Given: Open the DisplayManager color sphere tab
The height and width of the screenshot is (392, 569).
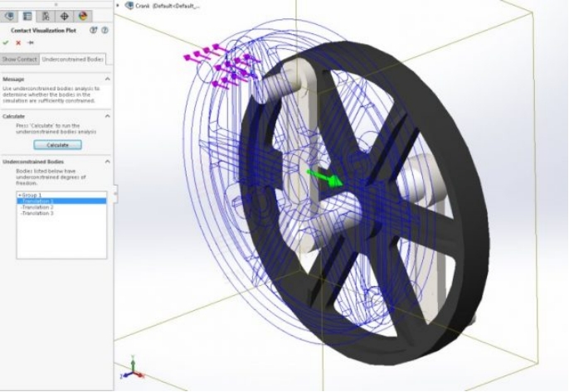Looking at the screenshot, I should pyautogui.click(x=83, y=17).
